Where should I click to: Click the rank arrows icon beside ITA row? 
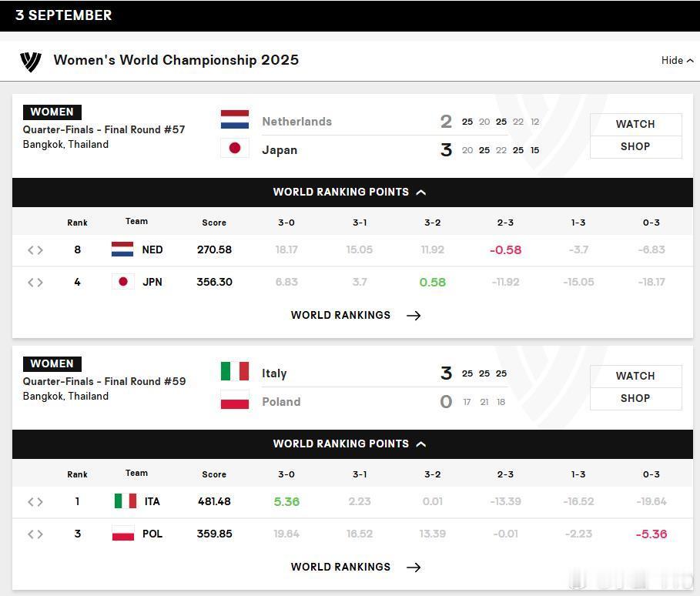click(35, 502)
